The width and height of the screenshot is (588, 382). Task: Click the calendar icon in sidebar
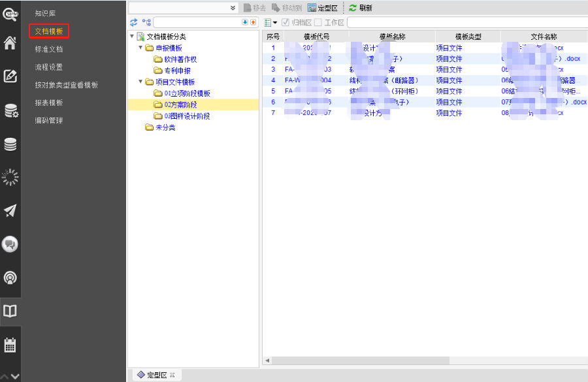pos(10,345)
